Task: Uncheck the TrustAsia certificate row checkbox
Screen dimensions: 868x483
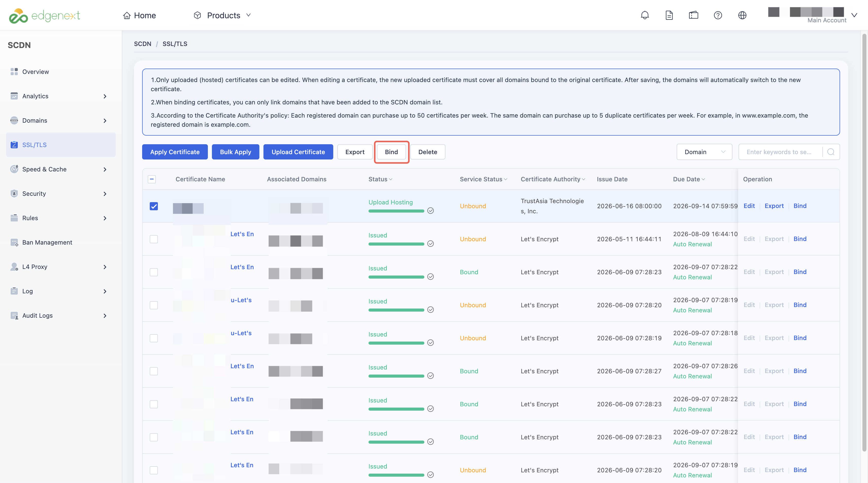Action: pyautogui.click(x=154, y=206)
